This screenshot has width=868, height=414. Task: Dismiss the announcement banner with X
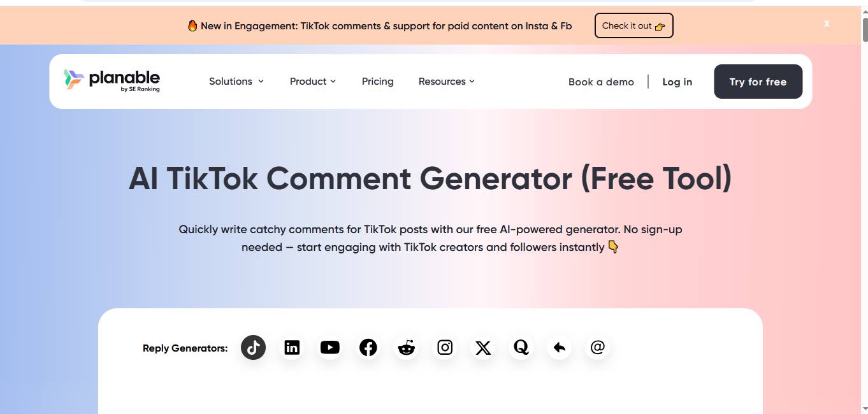pyautogui.click(x=827, y=24)
